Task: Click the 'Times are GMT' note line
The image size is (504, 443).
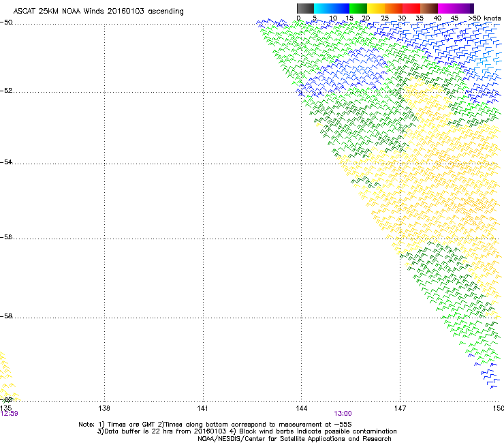Action: pyautogui.click(x=215, y=425)
